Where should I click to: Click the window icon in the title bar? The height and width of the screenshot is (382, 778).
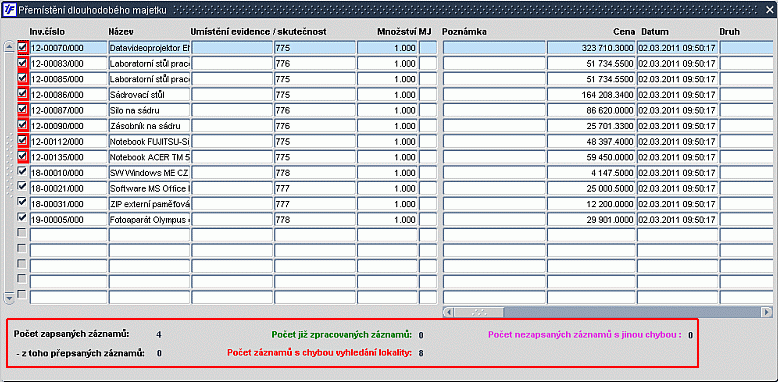pyautogui.click(x=10, y=9)
